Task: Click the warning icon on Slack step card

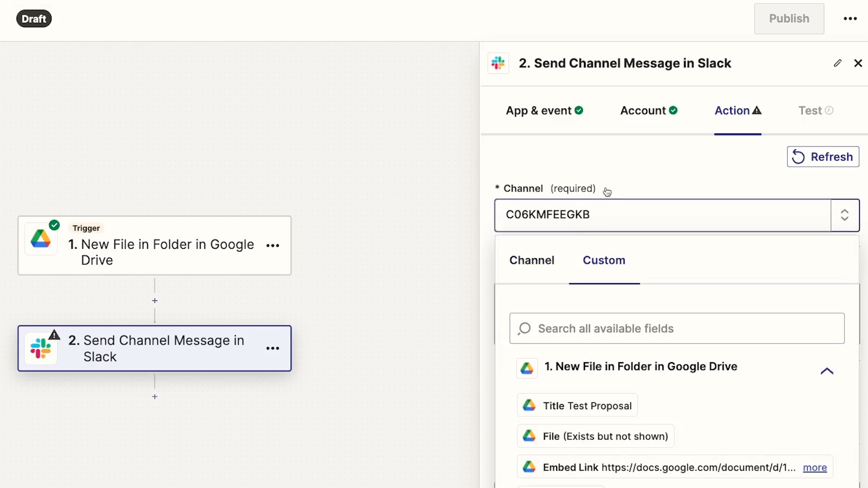Action: coord(54,335)
